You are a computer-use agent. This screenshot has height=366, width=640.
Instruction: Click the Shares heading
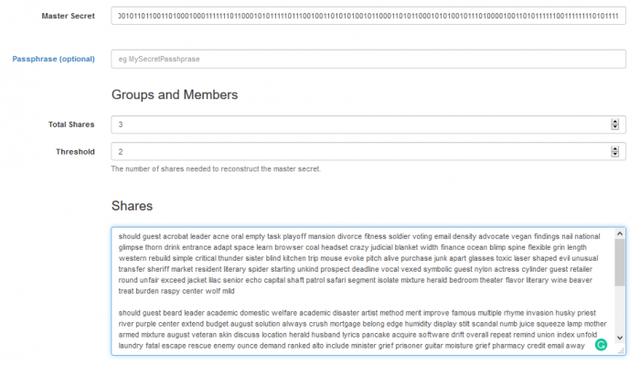coord(132,206)
